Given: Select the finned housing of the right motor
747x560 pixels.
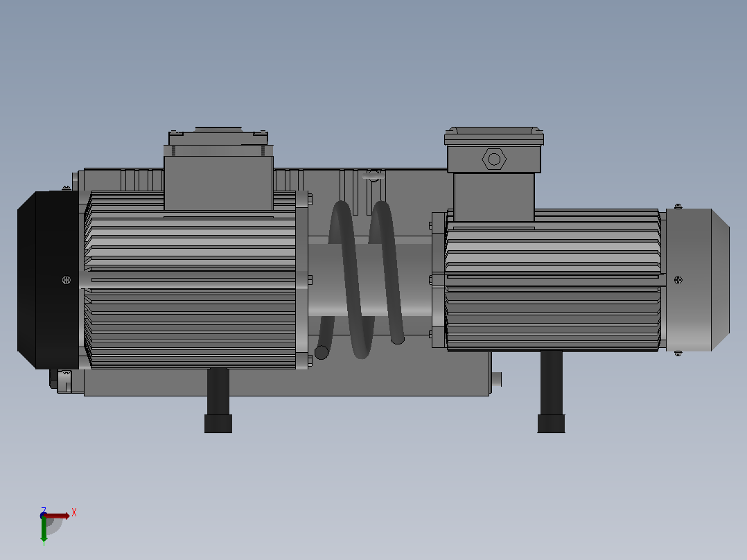Looking at the screenshot, I should pyautogui.click(x=553, y=280).
